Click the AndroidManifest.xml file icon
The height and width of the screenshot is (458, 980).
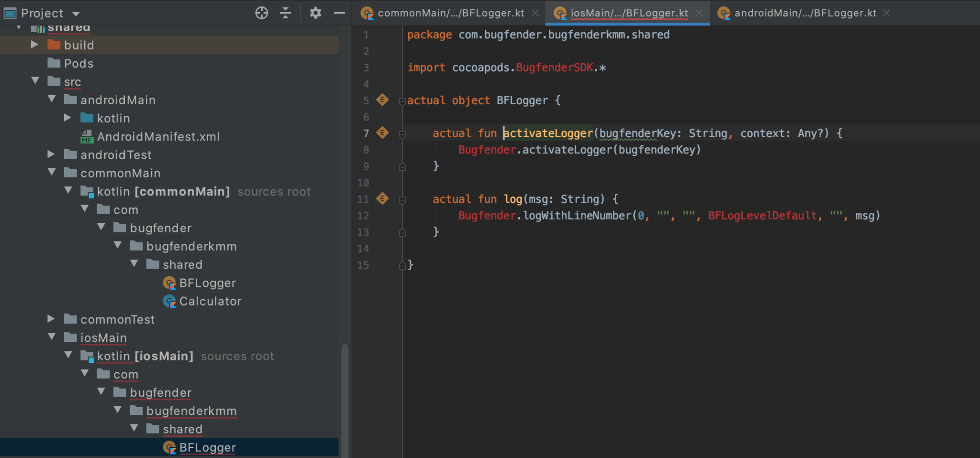(x=86, y=137)
